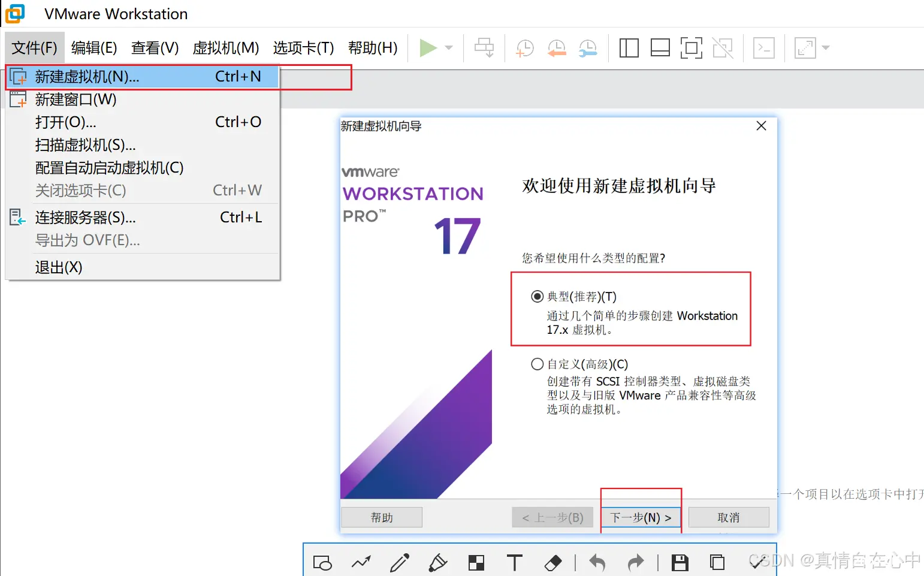The image size is (924, 576).
Task: Select the highlighter marker tool
Action: (437, 563)
